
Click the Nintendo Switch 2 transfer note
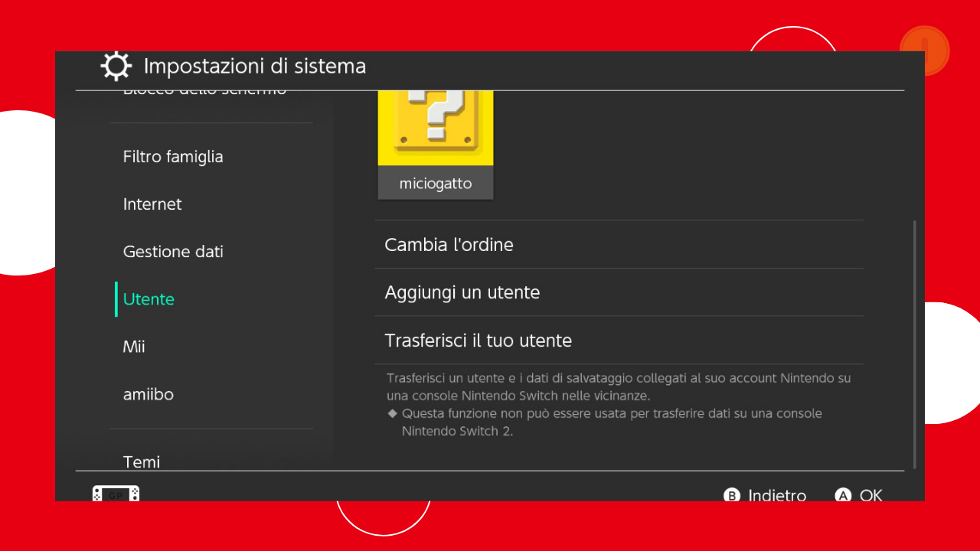tap(605, 422)
